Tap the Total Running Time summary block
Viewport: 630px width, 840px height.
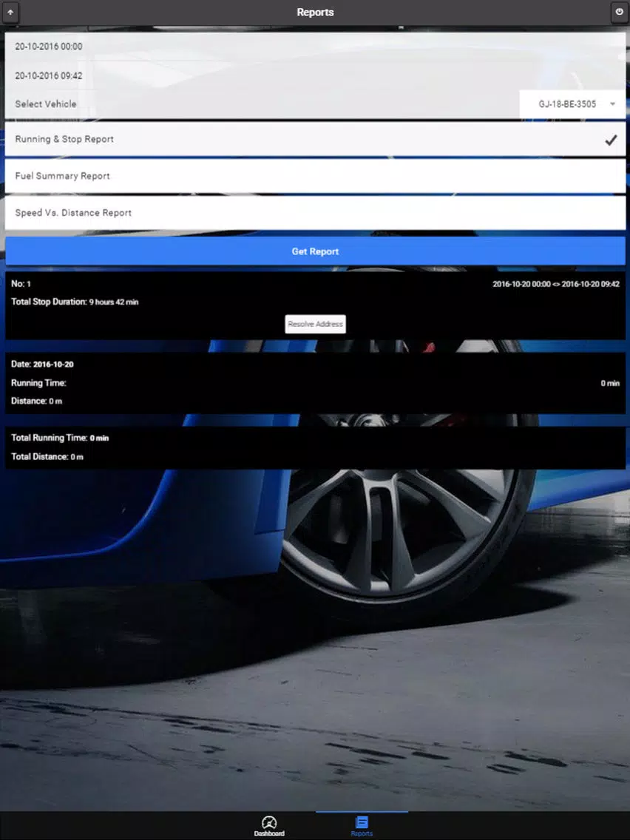pos(315,447)
